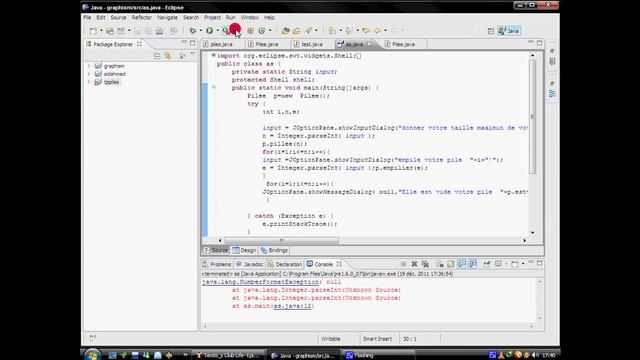Click the Print toolbar icon
640x360 pixels.
160,31
